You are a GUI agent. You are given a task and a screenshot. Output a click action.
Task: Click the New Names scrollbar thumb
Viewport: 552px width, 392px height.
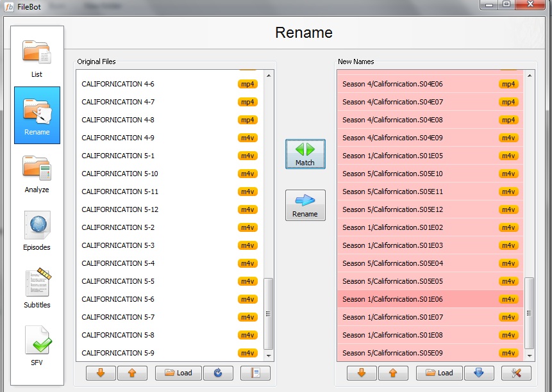(x=529, y=313)
